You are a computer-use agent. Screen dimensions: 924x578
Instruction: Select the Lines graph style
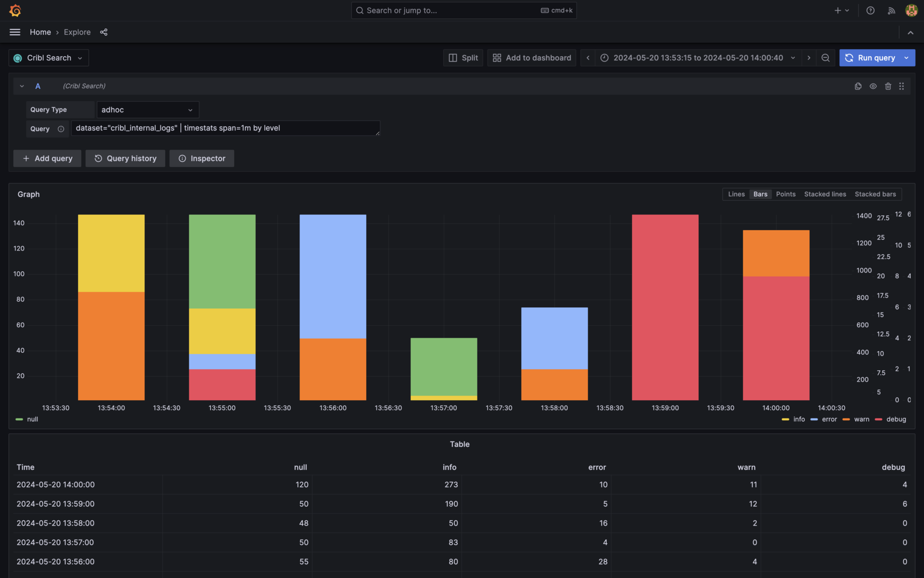(x=736, y=194)
